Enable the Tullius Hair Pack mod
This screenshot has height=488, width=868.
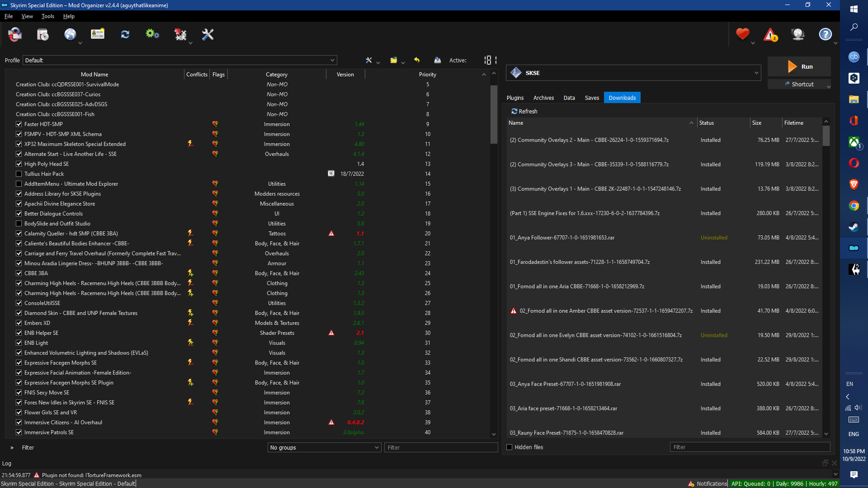pos(19,174)
